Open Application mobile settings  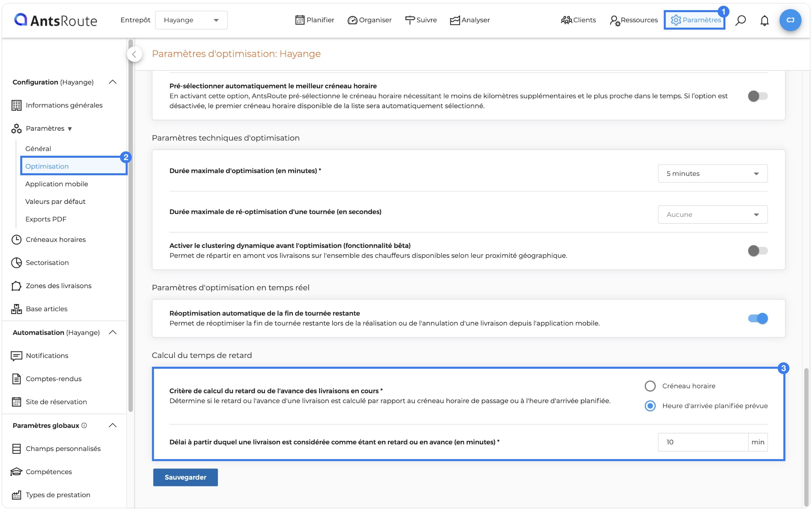point(57,184)
